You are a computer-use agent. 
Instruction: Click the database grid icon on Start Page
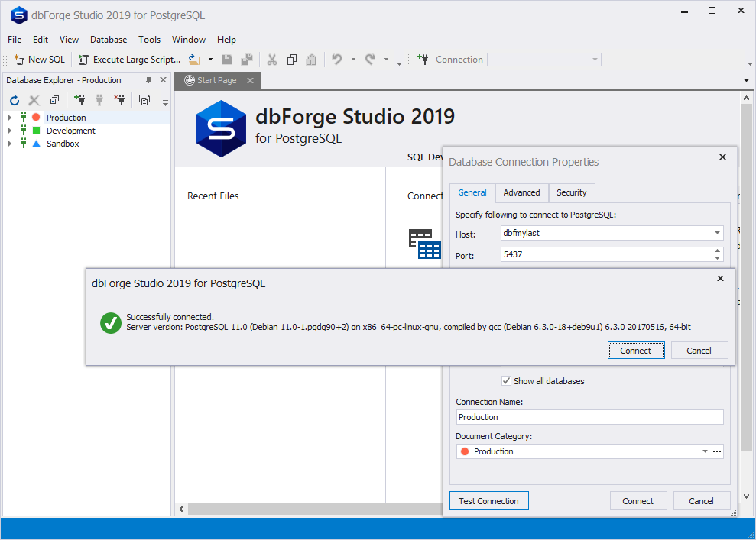425,244
